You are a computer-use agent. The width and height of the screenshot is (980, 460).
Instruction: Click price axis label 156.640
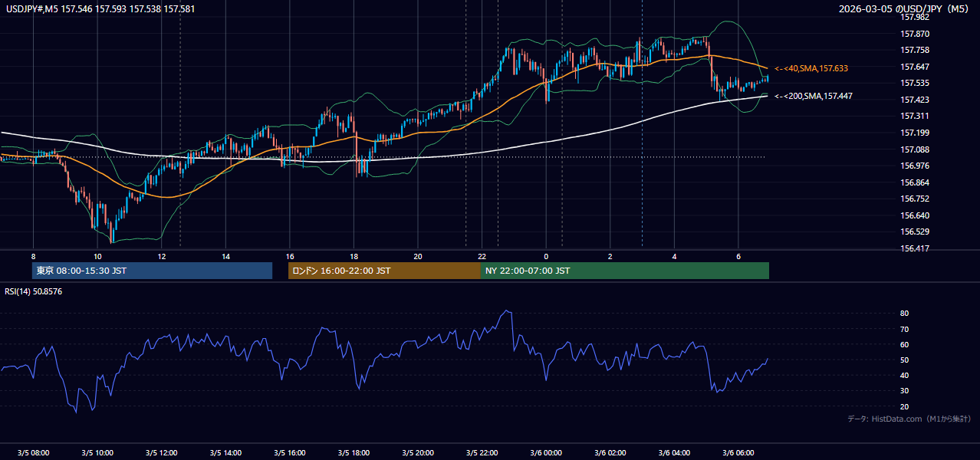915,215
